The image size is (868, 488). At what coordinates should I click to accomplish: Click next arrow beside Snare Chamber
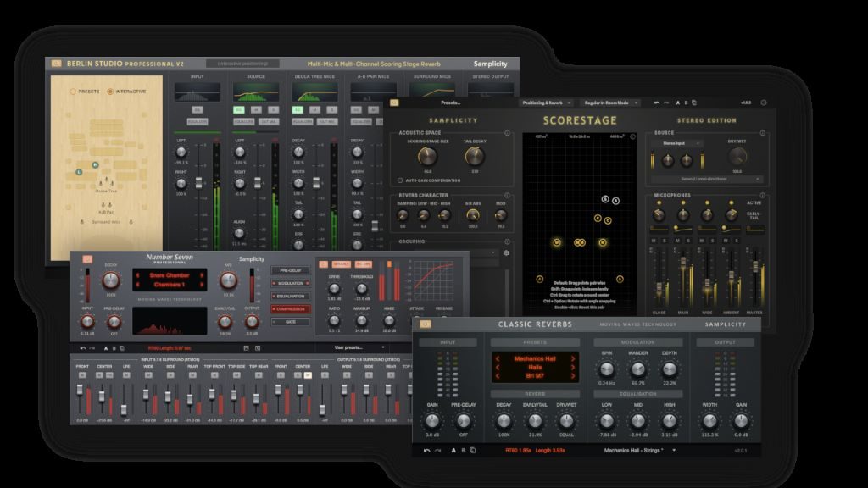click(202, 275)
